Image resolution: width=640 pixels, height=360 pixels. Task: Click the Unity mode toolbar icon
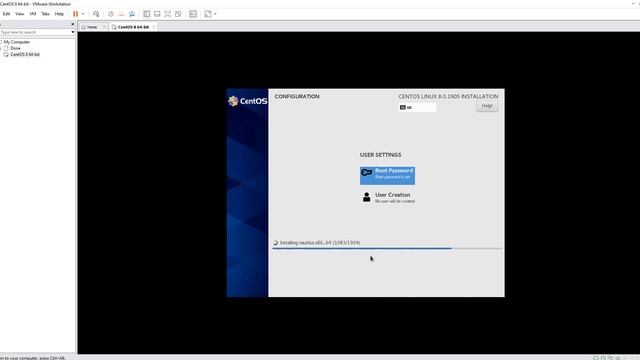[178, 14]
